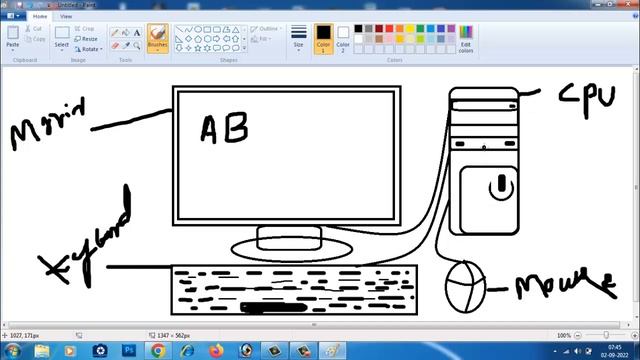The width and height of the screenshot is (640, 360).
Task: Select the Text tool
Action: pos(137,33)
